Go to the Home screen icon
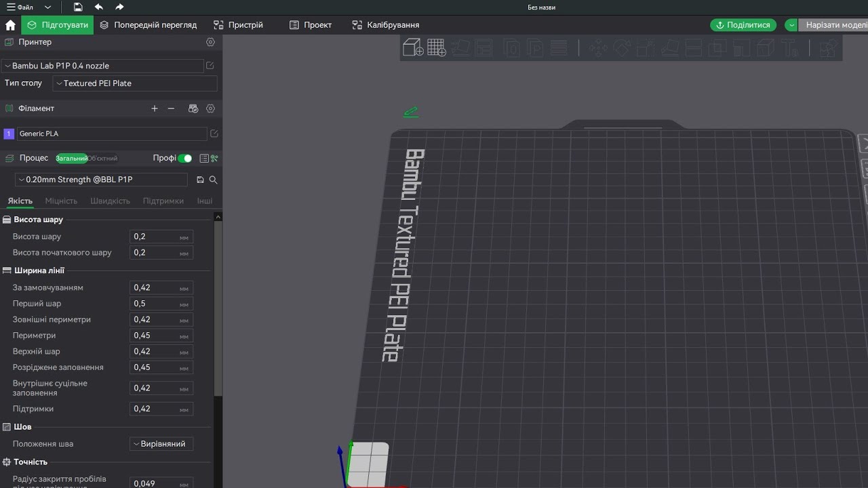The height and width of the screenshot is (488, 868). click(x=10, y=25)
